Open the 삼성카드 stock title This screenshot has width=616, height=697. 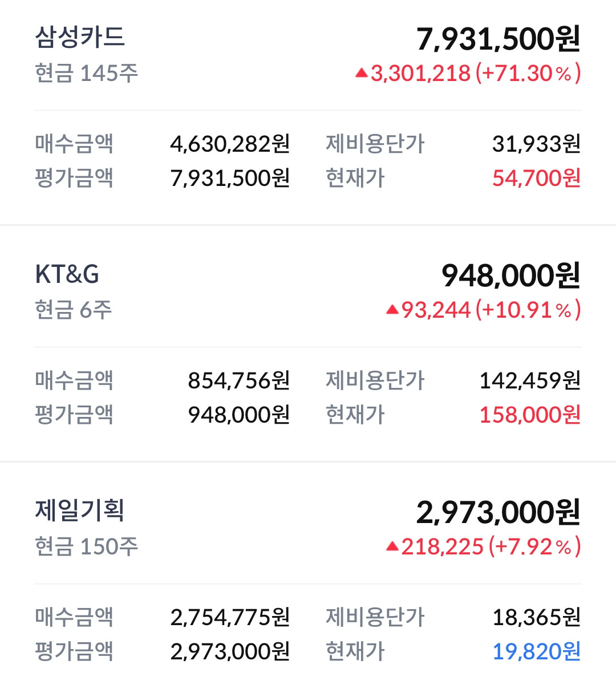[80, 38]
